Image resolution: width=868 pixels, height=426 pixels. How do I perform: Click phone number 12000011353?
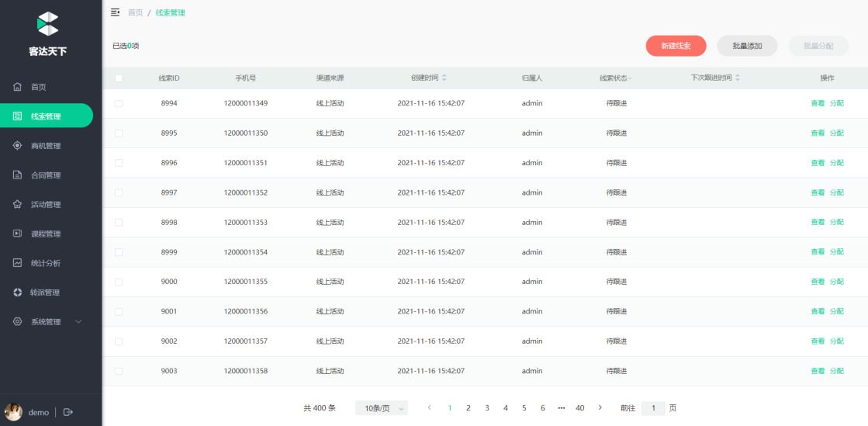[x=246, y=222]
